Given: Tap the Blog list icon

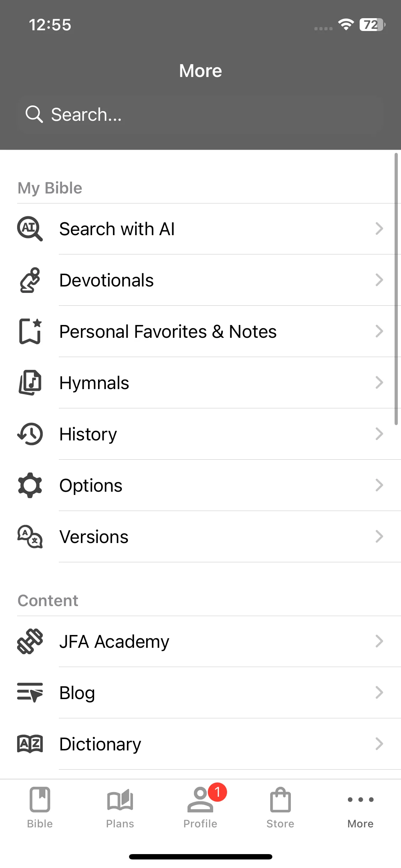Looking at the screenshot, I should coord(30,693).
